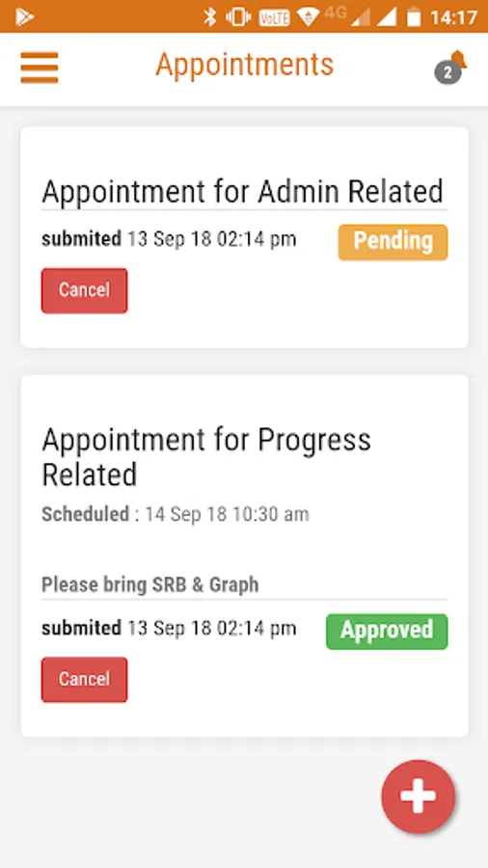Open the Appointment for Progress Related title
Screen dimensions: 488x868
(x=206, y=457)
